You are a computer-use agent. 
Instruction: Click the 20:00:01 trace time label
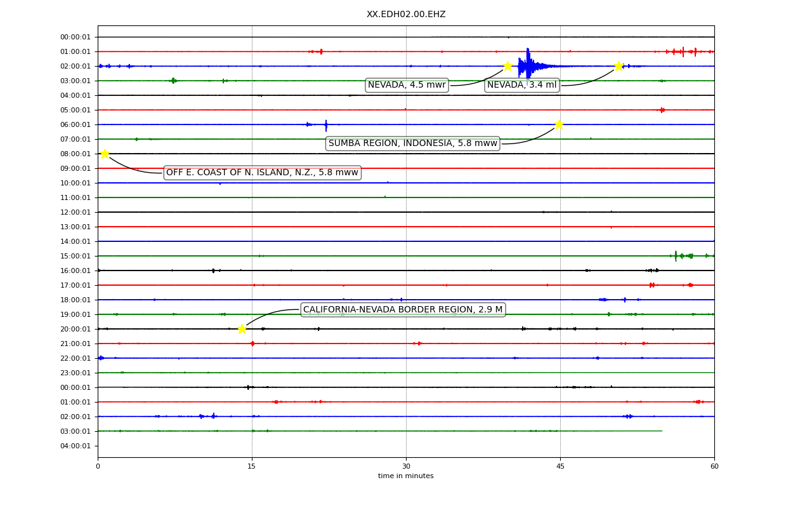coord(75,329)
